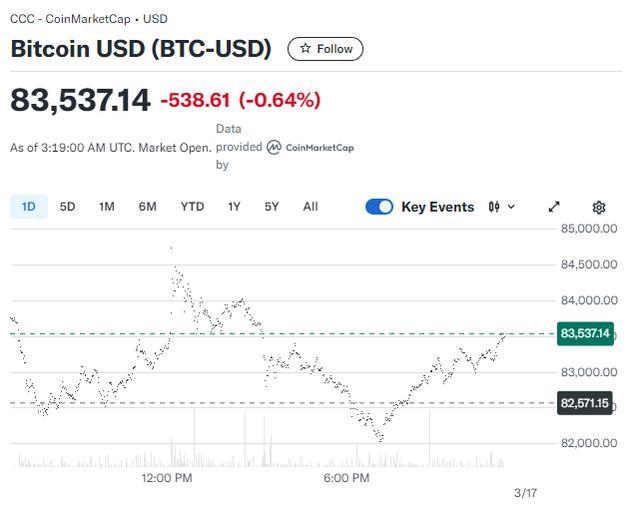
Task: Choose the 6M range tab
Action: tap(147, 207)
